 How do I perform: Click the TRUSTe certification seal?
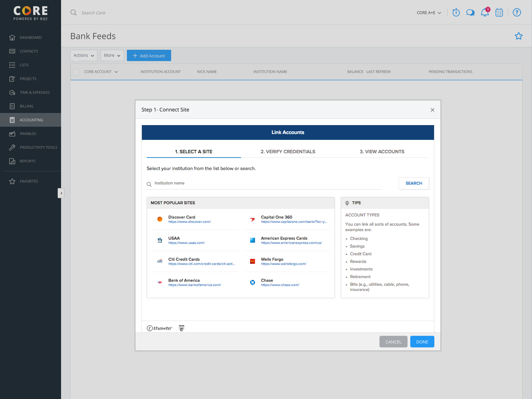click(182, 328)
